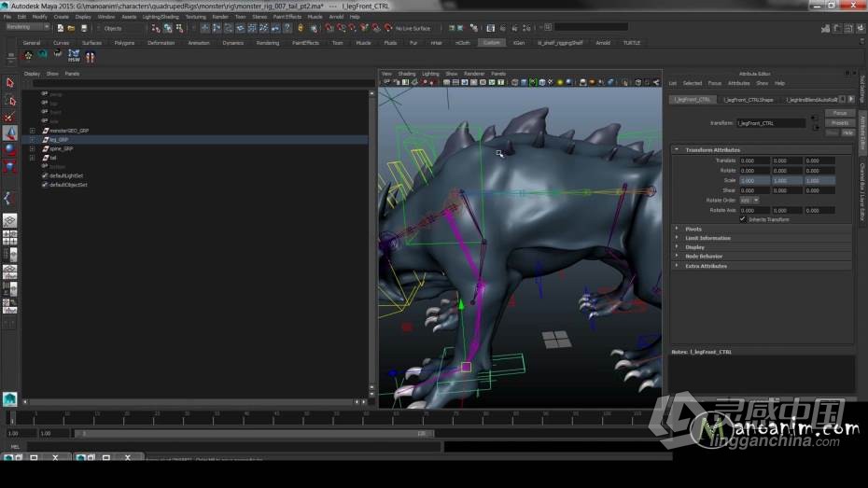Viewport: 868px width, 488px height.
Task: Open the Rendering menu set dropdown
Action: click(28, 26)
